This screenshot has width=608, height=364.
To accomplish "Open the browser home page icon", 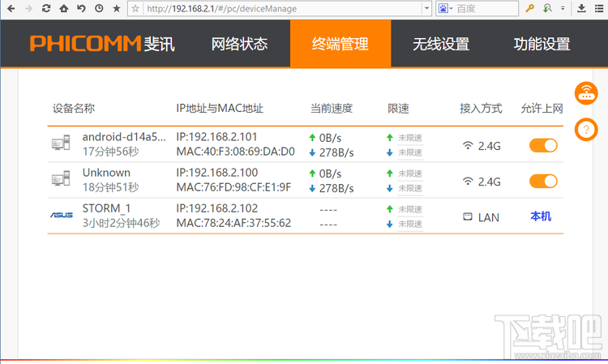I will [x=63, y=8].
